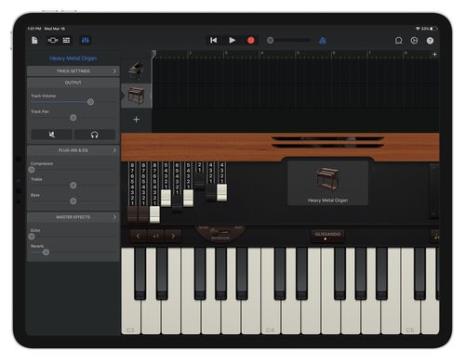Open song settings clock icon

(x=414, y=41)
